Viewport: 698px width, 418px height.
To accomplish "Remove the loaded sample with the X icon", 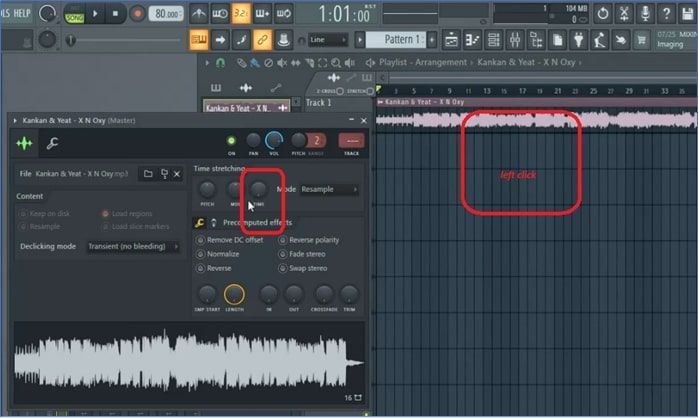I will click(x=177, y=174).
